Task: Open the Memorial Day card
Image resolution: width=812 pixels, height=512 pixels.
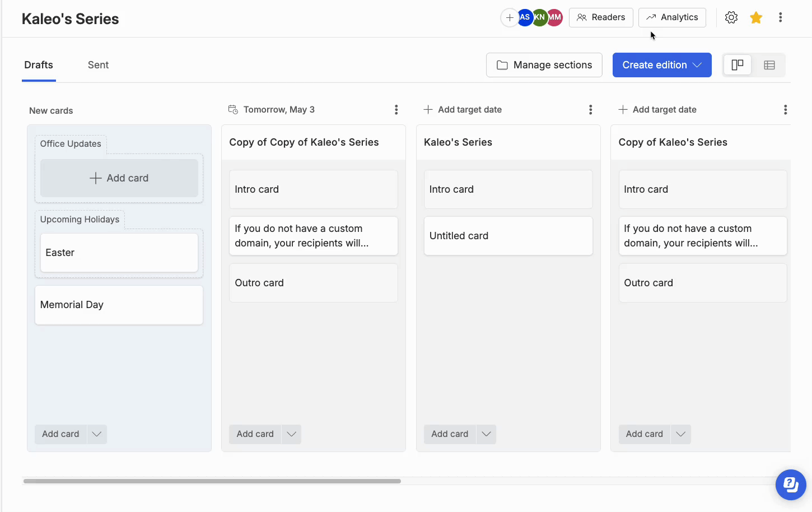Action: [x=119, y=305]
